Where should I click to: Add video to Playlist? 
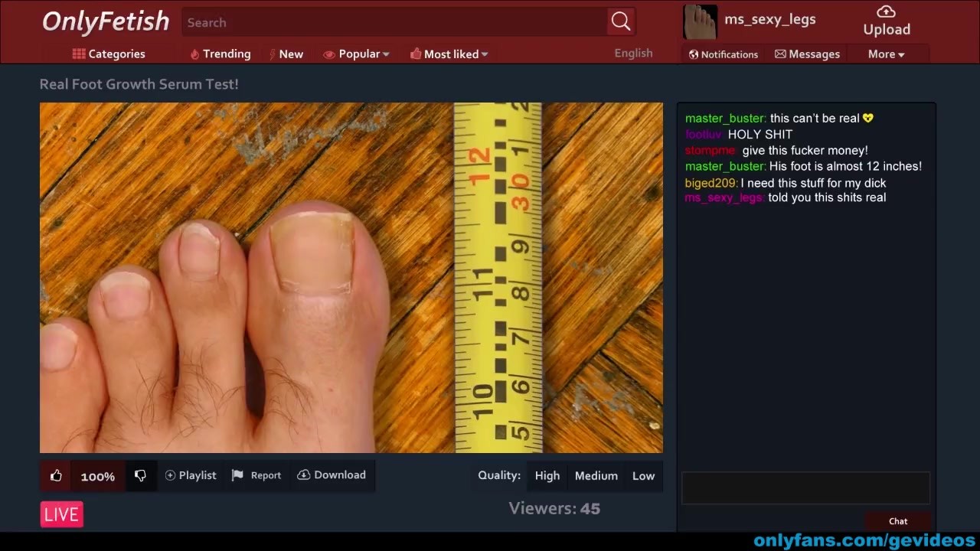pos(191,475)
